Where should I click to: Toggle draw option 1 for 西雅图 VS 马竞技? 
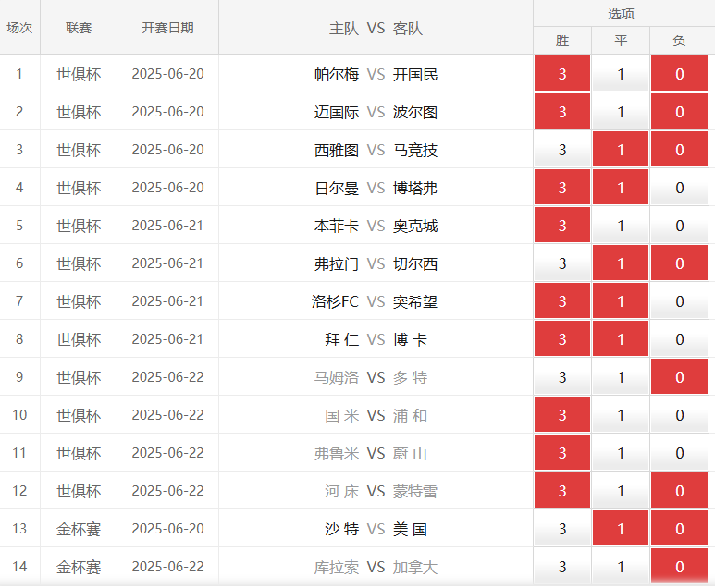coord(621,149)
